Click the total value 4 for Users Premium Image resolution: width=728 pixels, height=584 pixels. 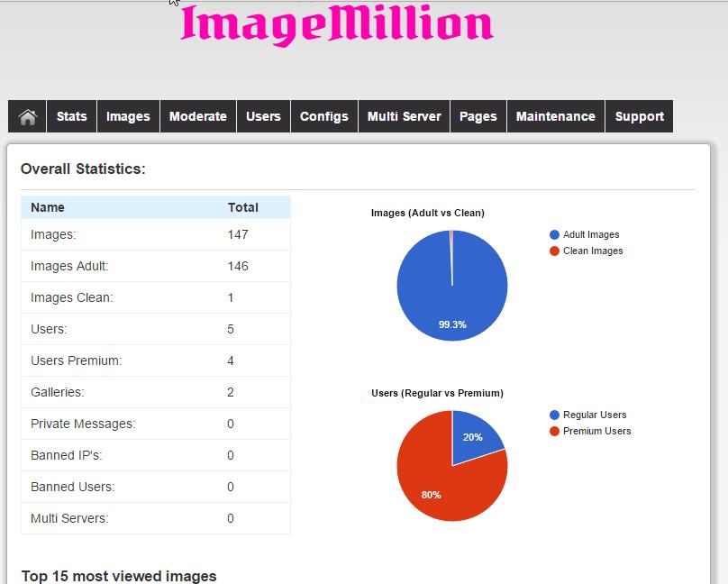coord(231,360)
